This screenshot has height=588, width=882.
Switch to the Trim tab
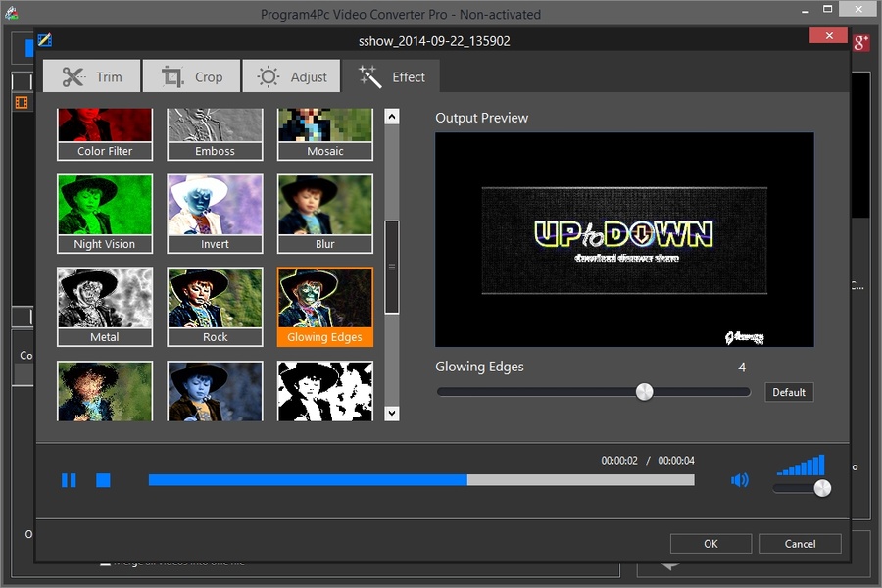tap(92, 76)
